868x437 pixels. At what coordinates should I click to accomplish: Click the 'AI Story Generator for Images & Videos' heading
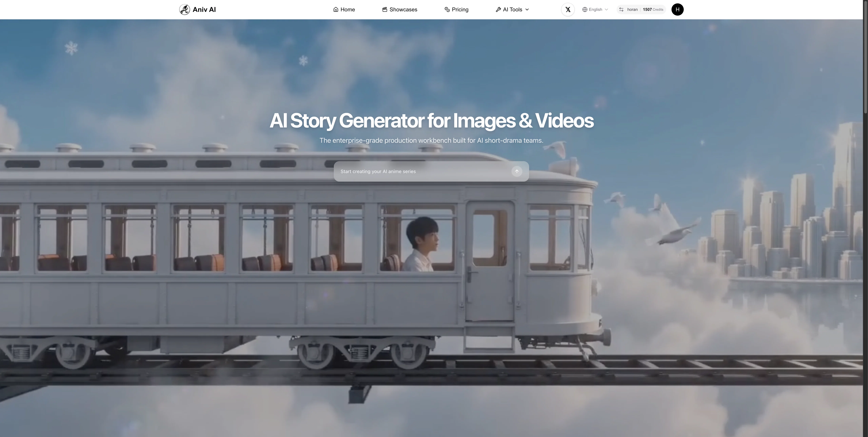click(431, 121)
